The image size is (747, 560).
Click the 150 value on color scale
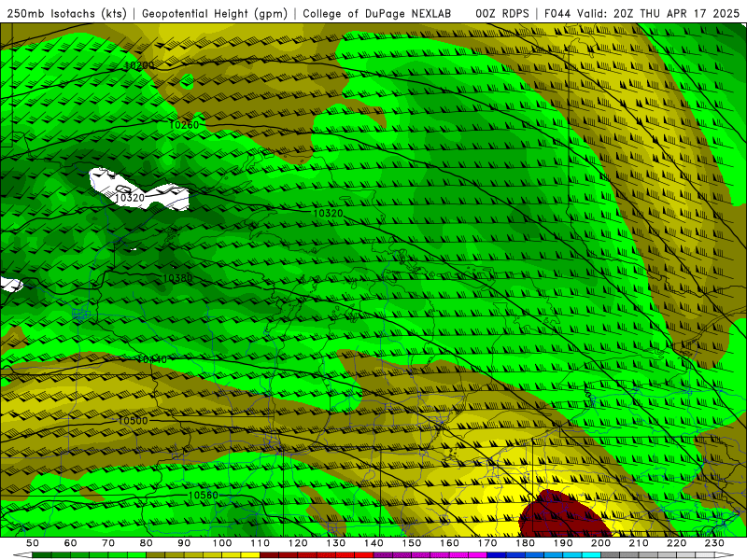412,543
